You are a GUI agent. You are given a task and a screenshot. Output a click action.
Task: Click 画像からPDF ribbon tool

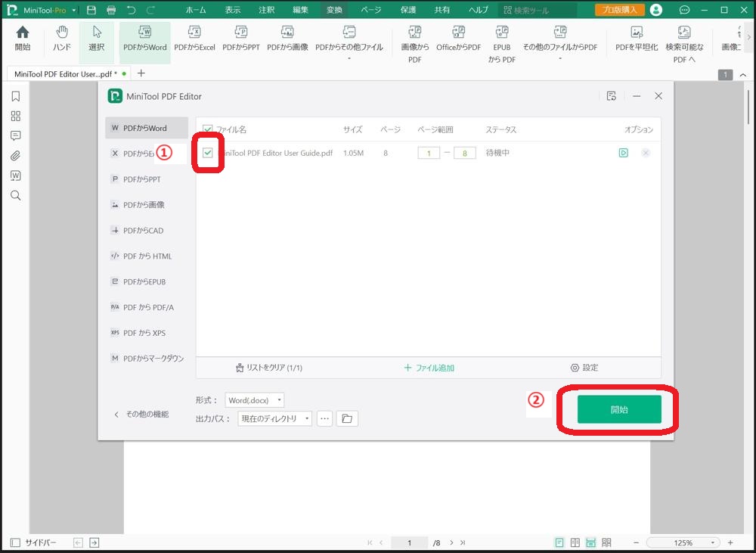(x=414, y=45)
